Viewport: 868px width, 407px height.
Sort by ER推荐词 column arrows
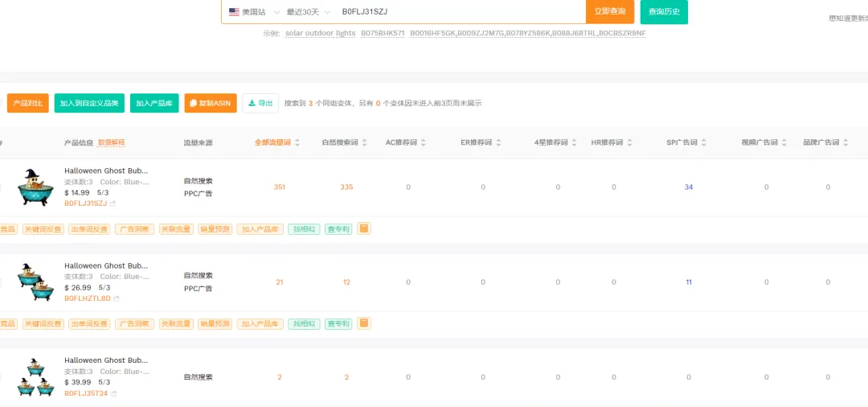point(499,143)
